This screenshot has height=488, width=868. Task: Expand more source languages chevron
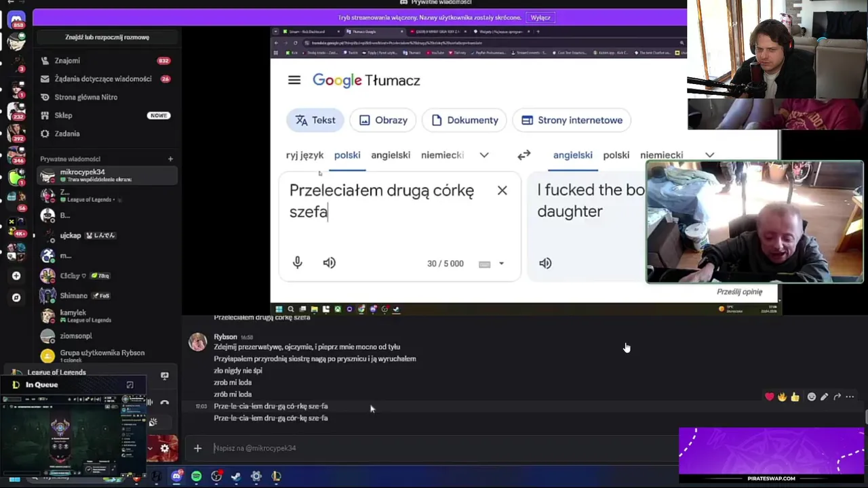(484, 155)
